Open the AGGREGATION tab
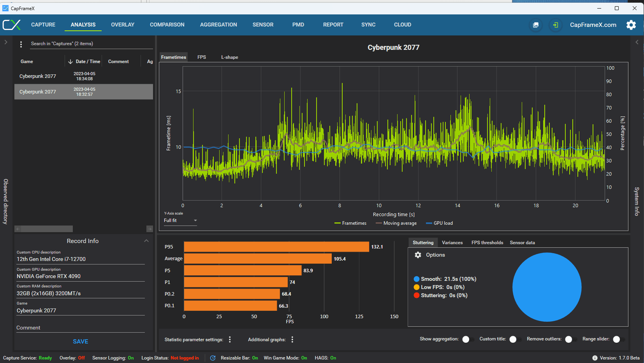 pyautogui.click(x=218, y=25)
